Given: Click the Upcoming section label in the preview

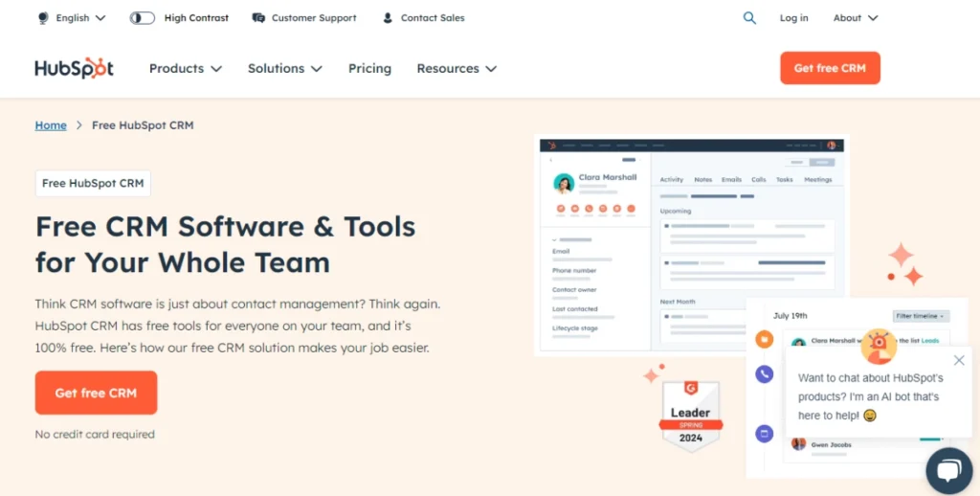Looking at the screenshot, I should (676, 211).
